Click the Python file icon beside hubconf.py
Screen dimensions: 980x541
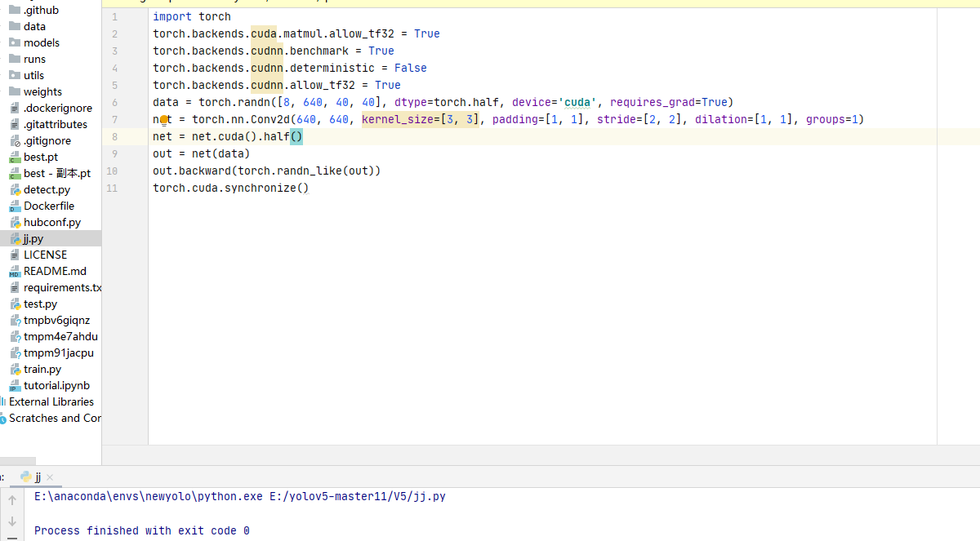coord(14,222)
